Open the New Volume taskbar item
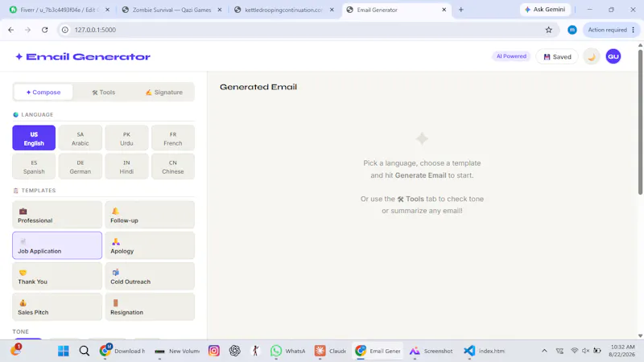This screenshot has height=362, width=644. pos(177,351)
